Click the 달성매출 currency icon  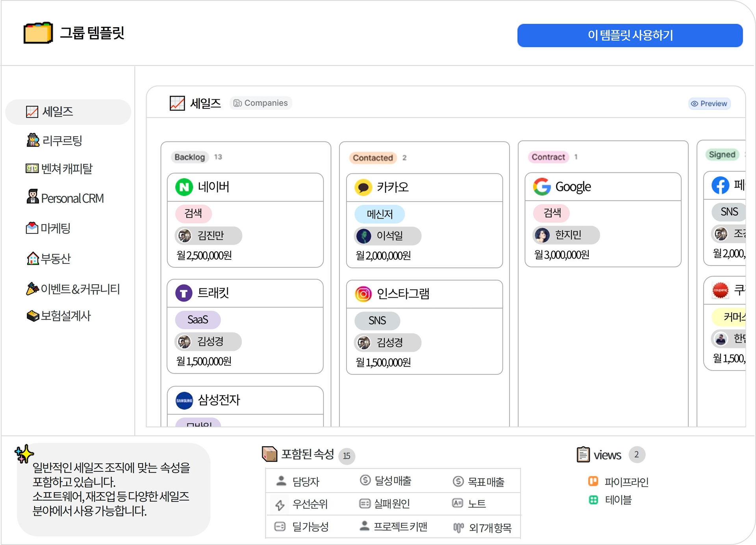tap(365, 480)
